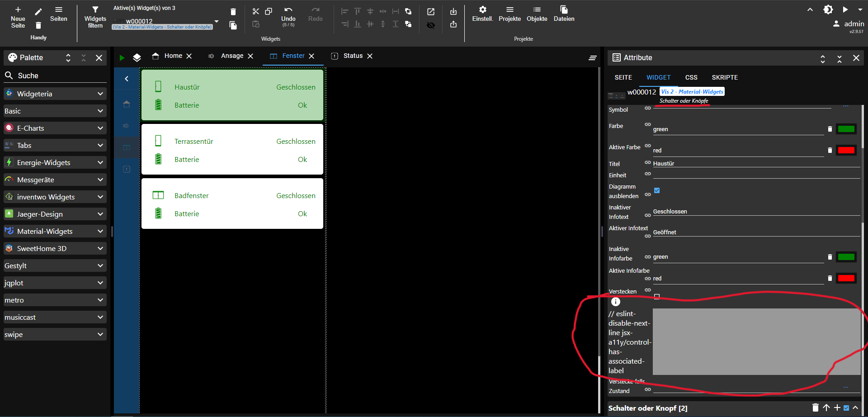Open active widget selector dropdown arrow
The width and height of the screenshot is (868, 417).
217,21
